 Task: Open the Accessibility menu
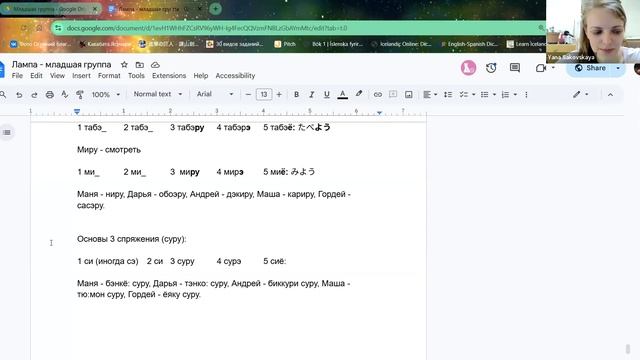click(x=235, y=76)
